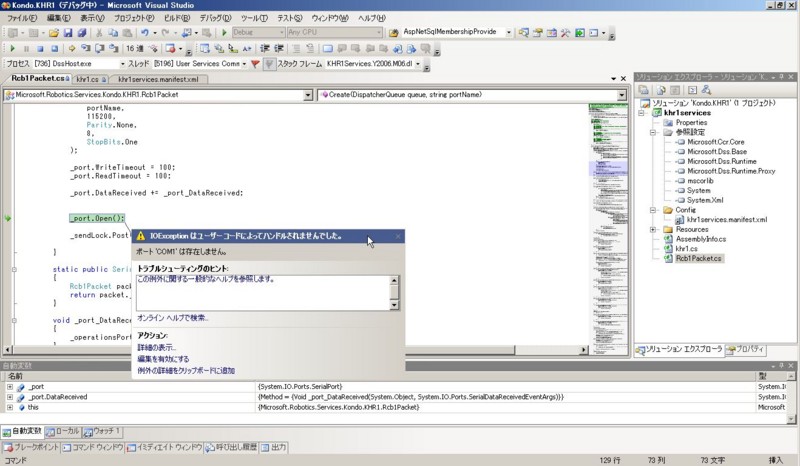Screen dimensions: 800x466
Task: Click the Step Over icon
Action: tap(99, 48)
